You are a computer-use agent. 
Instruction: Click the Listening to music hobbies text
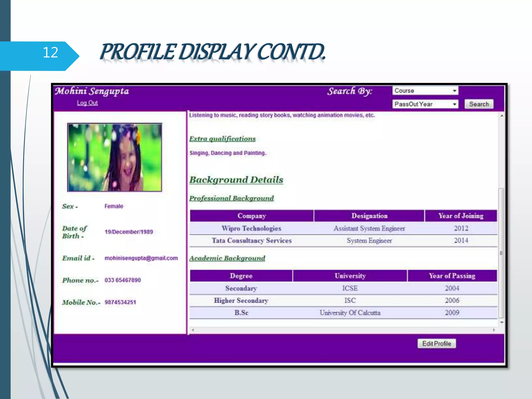tap(282, 115)
